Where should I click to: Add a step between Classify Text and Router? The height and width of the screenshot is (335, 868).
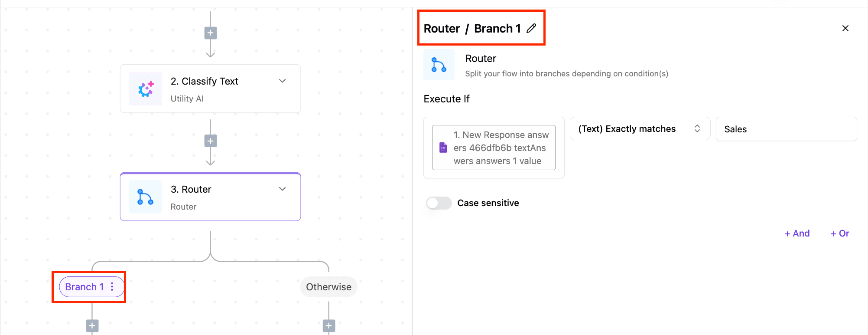click(211, 141)
